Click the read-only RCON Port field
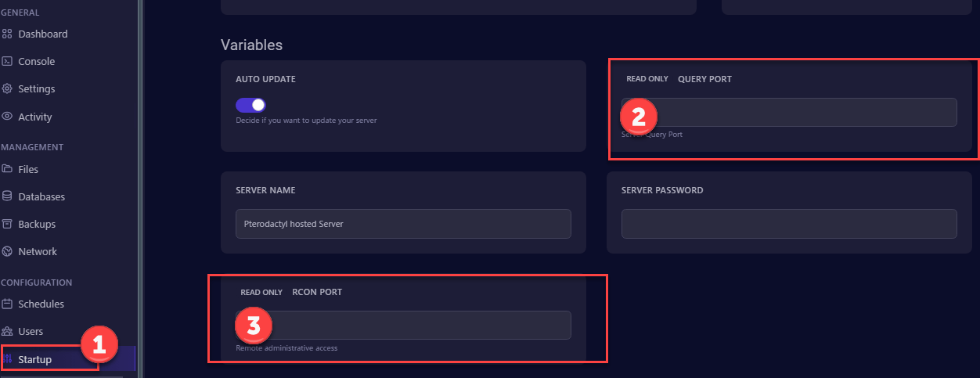Screen dimensions: 980x378 403,325
